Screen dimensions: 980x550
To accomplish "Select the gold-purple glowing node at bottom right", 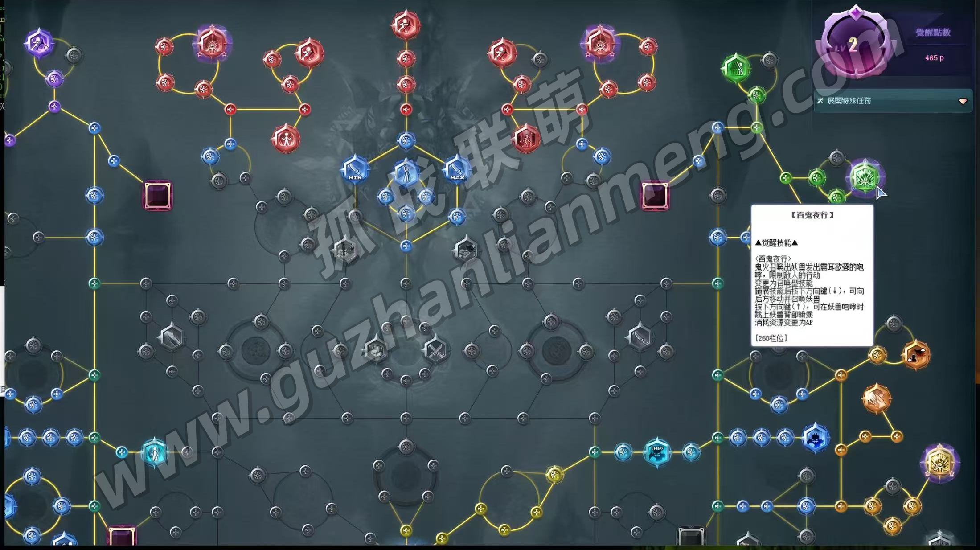I will tap(939, 463).
